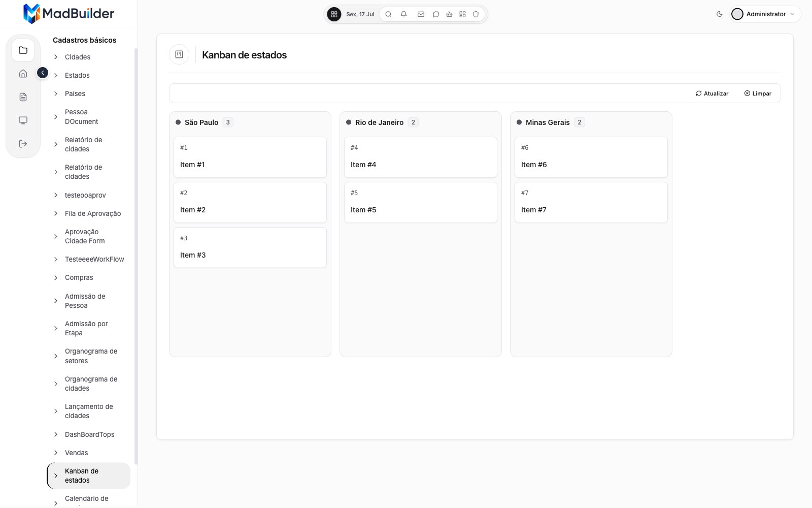The height and width of the screenshot is (508, 812).
Task: Open kanban card Item #6
Action: [591, 157]
